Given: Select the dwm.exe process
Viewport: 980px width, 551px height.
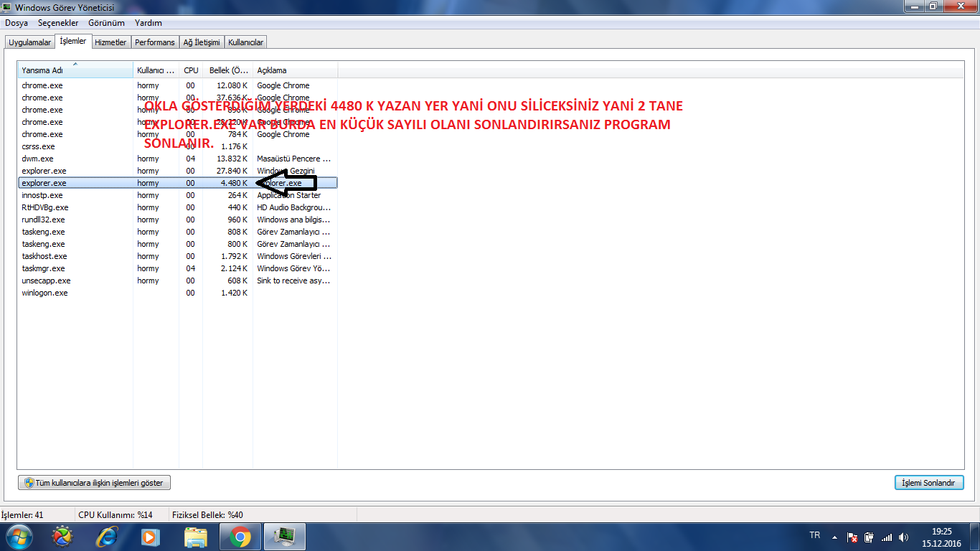Looking at the screenshot, I should pyautogui.click(x=177, y=159).
